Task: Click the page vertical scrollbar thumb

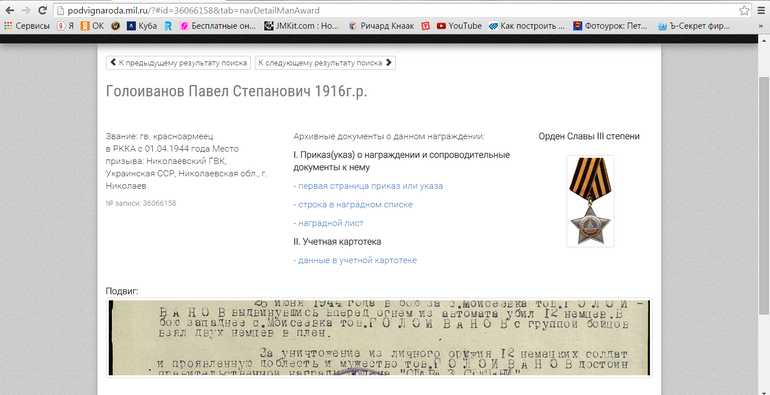Action: tap(765, 196)
